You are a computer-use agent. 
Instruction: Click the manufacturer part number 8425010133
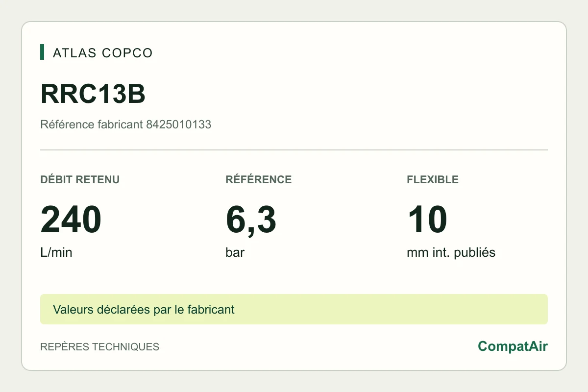(179, 124)
